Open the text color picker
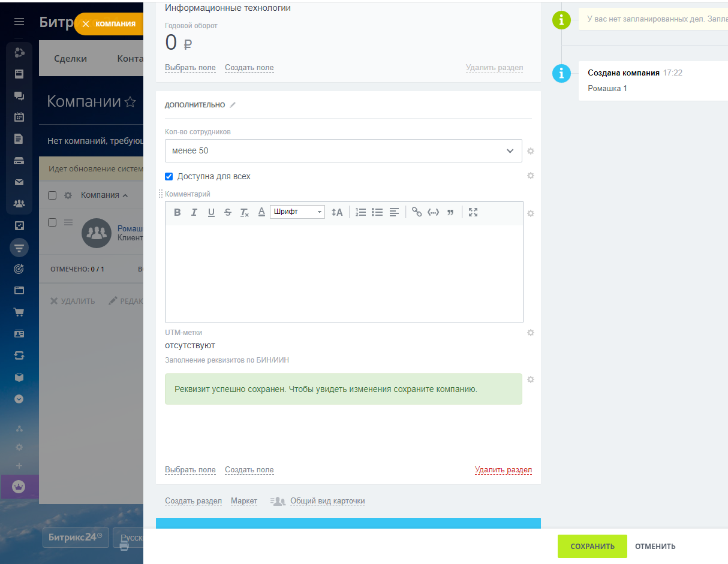Image resolution: width=728 pixels, height=564 pixels. 261,212
